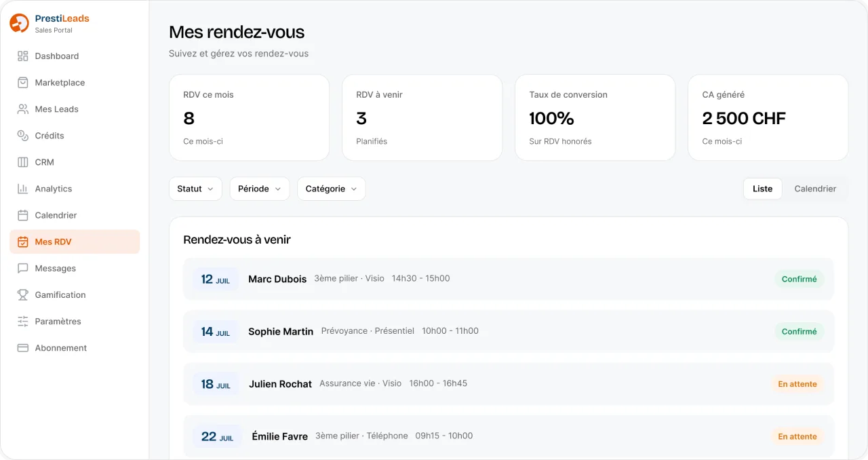Screen dimensions: 868x460
Task: Open the CRM section
Action: 75,162
